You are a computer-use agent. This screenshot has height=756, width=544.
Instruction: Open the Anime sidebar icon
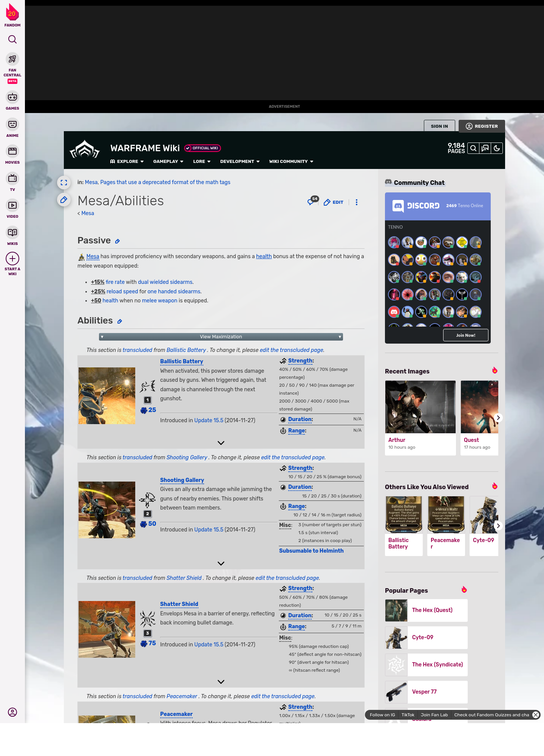(x=12, y=124)
